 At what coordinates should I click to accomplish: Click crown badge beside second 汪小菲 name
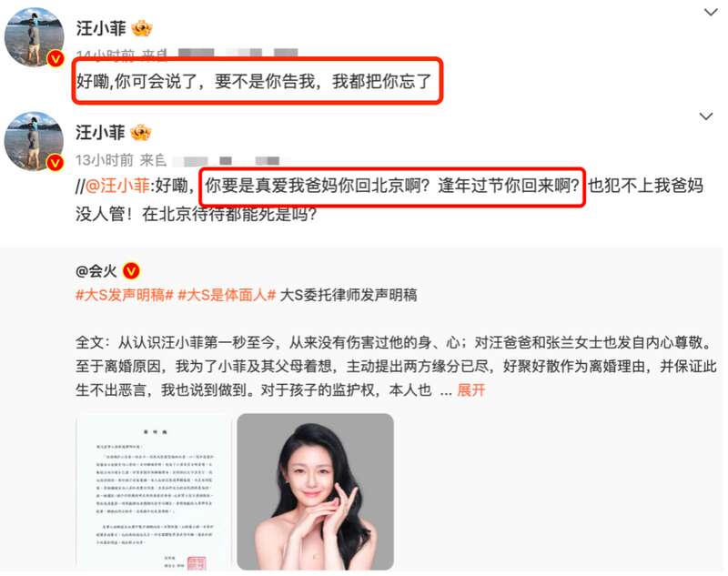tap(141, 133)
